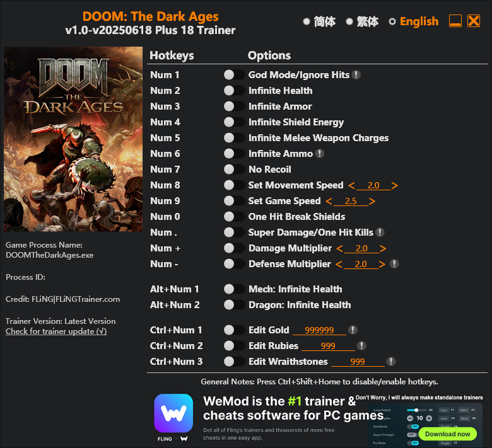Click the info icon next to Infinite Ammo
The image size is (492, 448).
[x=320, y=154]
